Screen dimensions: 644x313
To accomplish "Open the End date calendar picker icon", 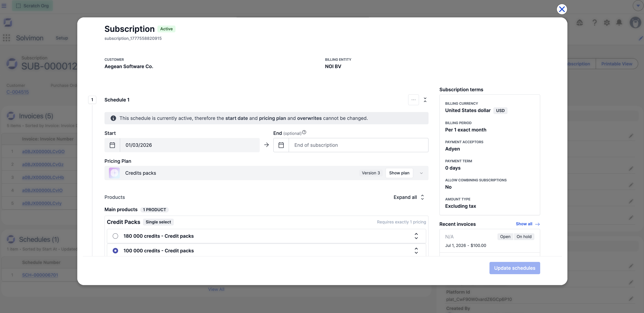I will point(281,145).
